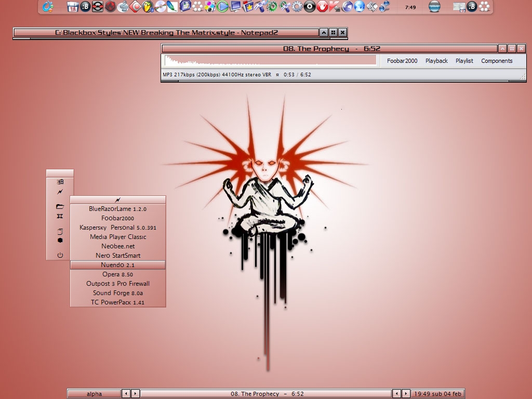Launch the red diamond record icon
The height and width of the screenshot is (399, 532).
(x=135, y=6)
